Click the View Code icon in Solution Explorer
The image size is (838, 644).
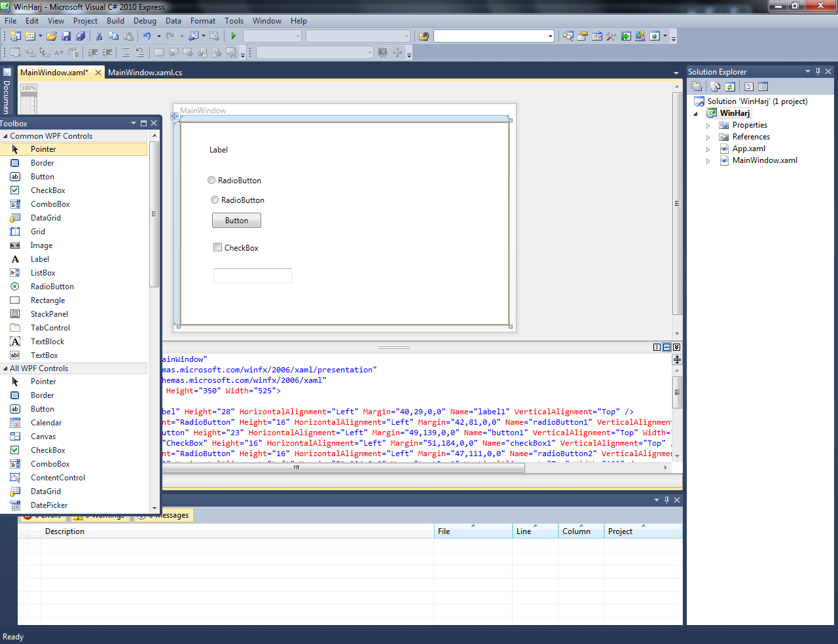(749, 86)
